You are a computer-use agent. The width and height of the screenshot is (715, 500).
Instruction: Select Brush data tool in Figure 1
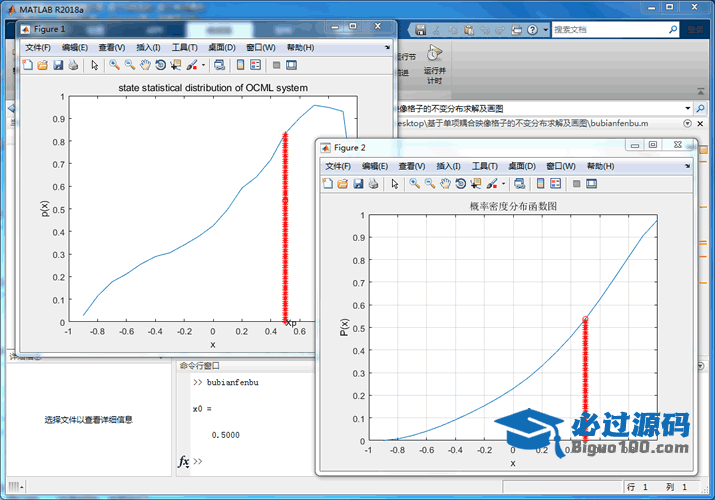pyautogui.click(x=192, y=65)
